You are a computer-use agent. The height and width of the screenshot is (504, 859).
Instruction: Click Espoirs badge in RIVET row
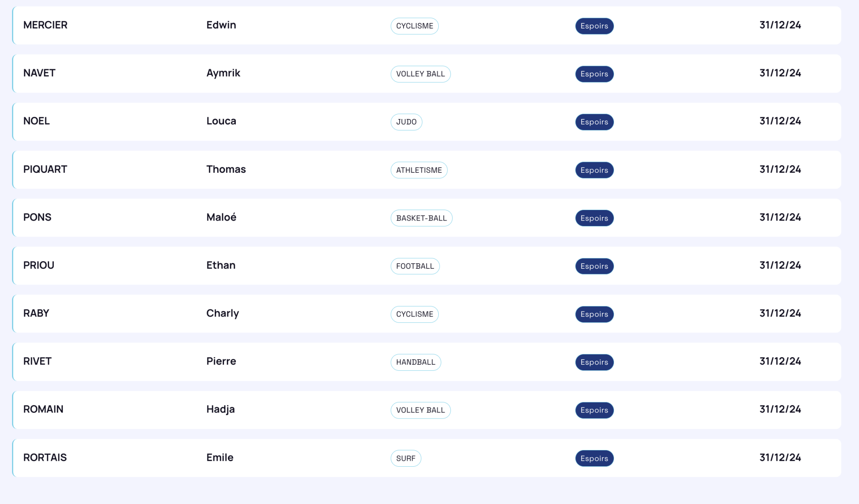click(594, 362)
